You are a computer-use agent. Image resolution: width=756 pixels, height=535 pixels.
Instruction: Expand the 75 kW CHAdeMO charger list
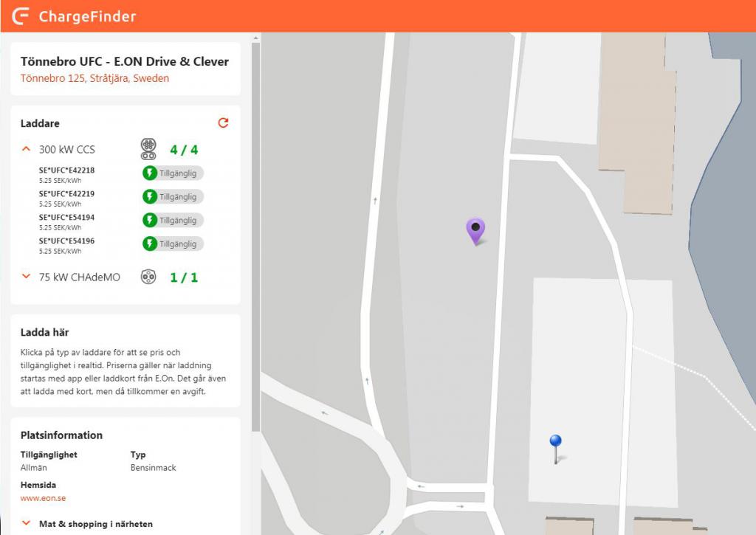point(26,277)
